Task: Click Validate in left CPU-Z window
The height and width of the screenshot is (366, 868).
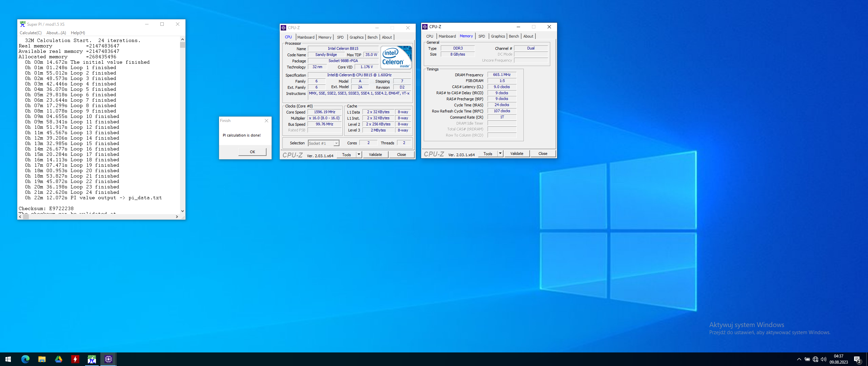Action: (x=375, y=155)
